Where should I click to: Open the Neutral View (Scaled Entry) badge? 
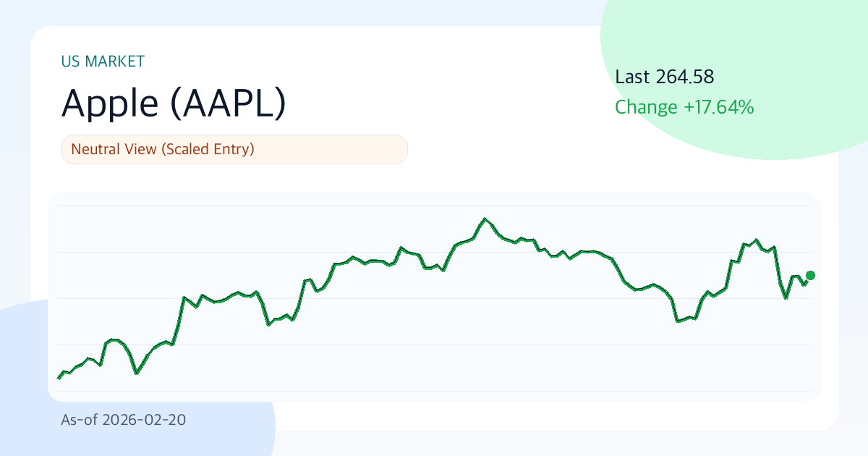(234, 149)
